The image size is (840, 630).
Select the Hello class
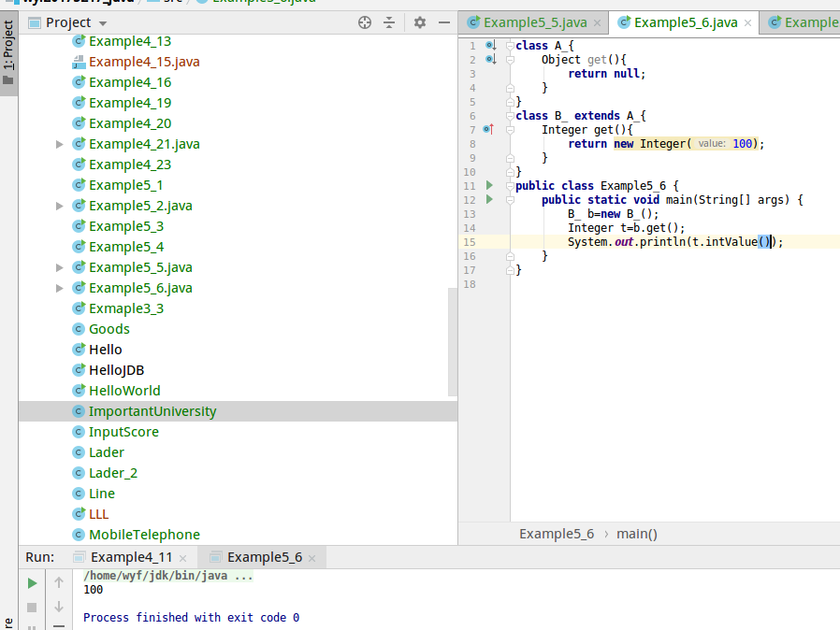tap(105, 350)
